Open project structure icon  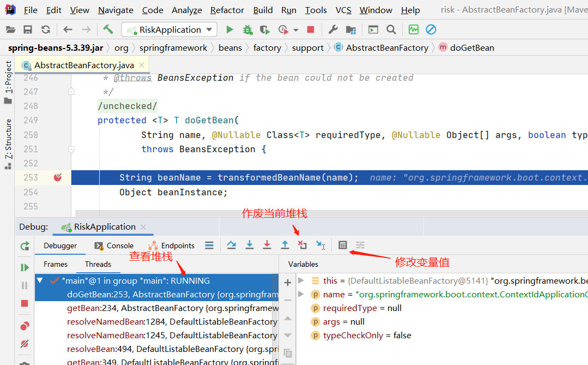point(351,29)
